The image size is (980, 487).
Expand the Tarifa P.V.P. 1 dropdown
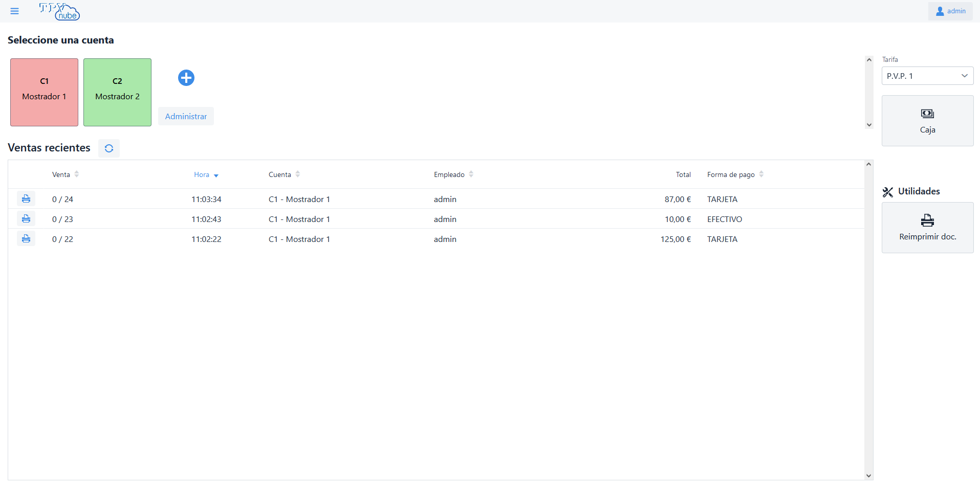point(927,76)
